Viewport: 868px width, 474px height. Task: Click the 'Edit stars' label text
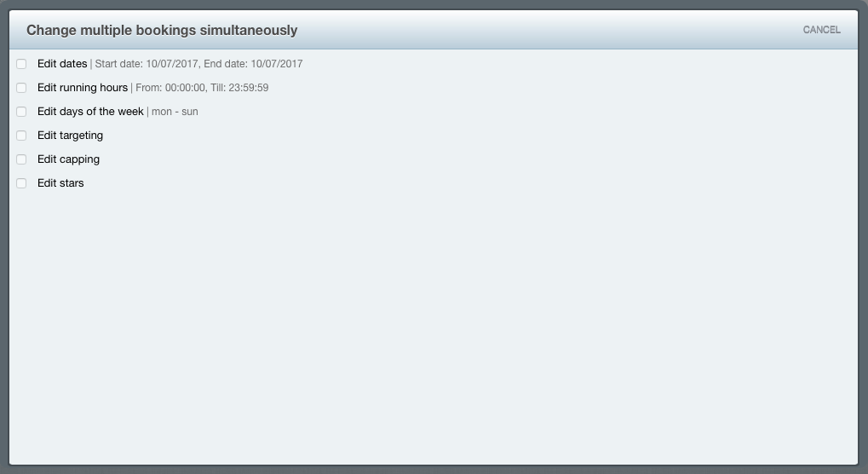pos(60,182)
